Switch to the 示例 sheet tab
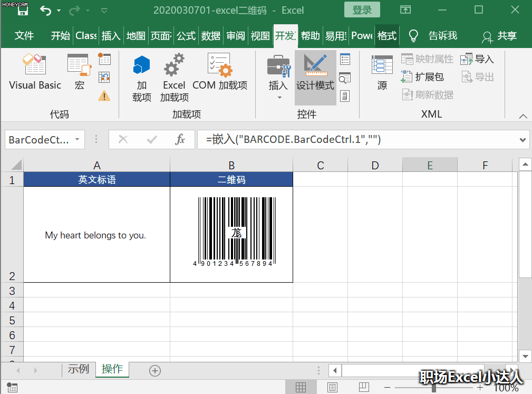Screen dimensions: 532x394 (78, 369)
